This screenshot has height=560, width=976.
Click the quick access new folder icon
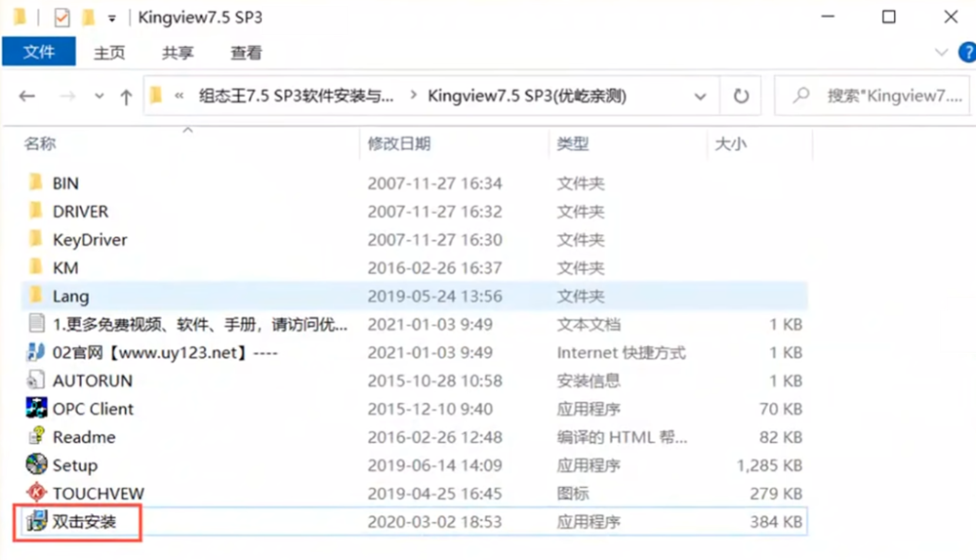pyautogui.click(x=89, y=18)
